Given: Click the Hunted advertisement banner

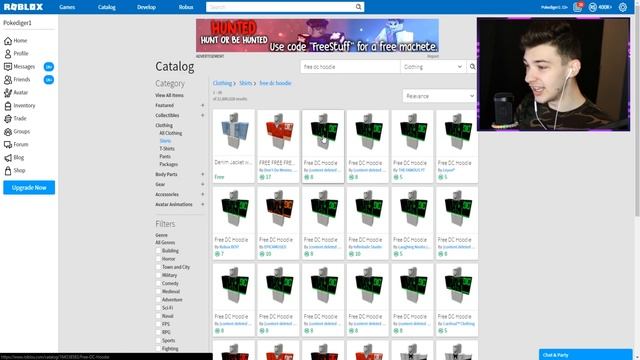Looking at the screenshot, I should [x=317, y=36].
